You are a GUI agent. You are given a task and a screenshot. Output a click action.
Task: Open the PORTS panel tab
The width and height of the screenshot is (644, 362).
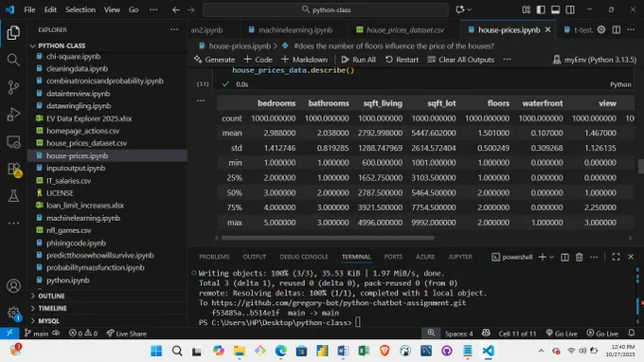coord(393,257)
